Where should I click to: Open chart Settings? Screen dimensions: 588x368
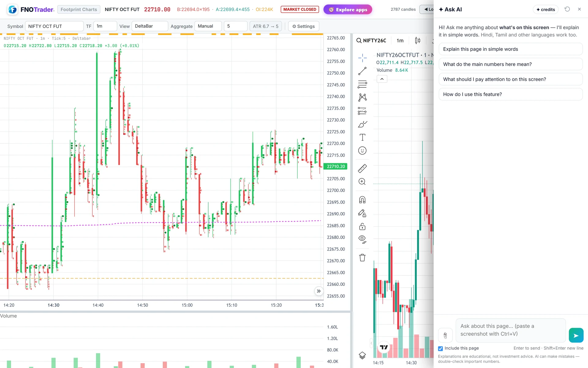pyautogui.click(x=303, y=26)
